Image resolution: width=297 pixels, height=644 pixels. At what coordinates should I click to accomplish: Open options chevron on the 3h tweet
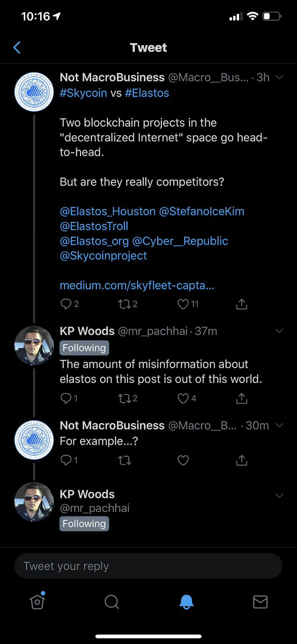280,77
